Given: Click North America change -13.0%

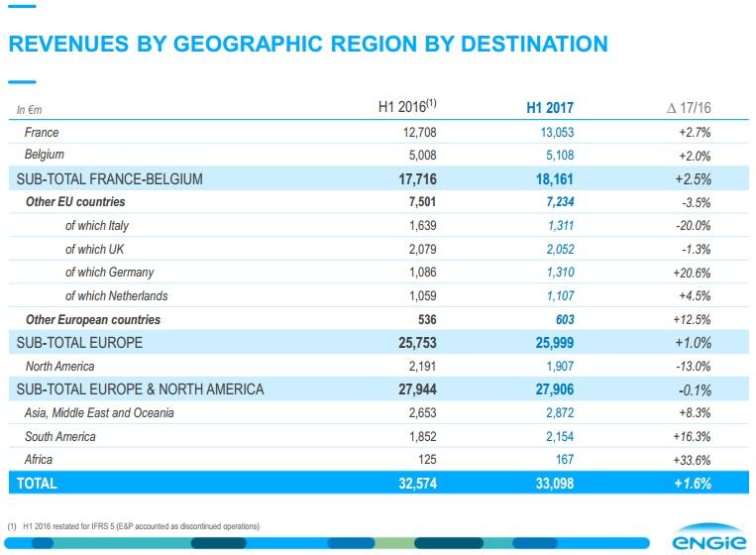Looking at the screenshot, I should (x=694, y=367).
